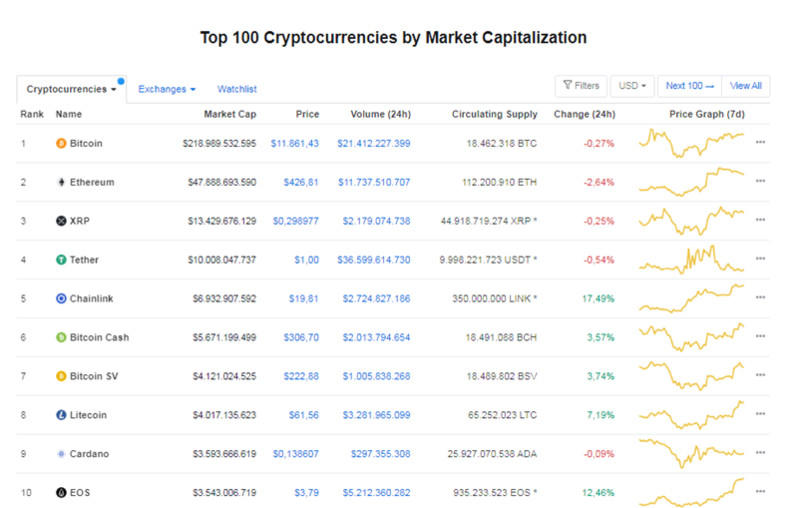
Task: Click the EOS coin icon
Action: (x=61, y=493)
